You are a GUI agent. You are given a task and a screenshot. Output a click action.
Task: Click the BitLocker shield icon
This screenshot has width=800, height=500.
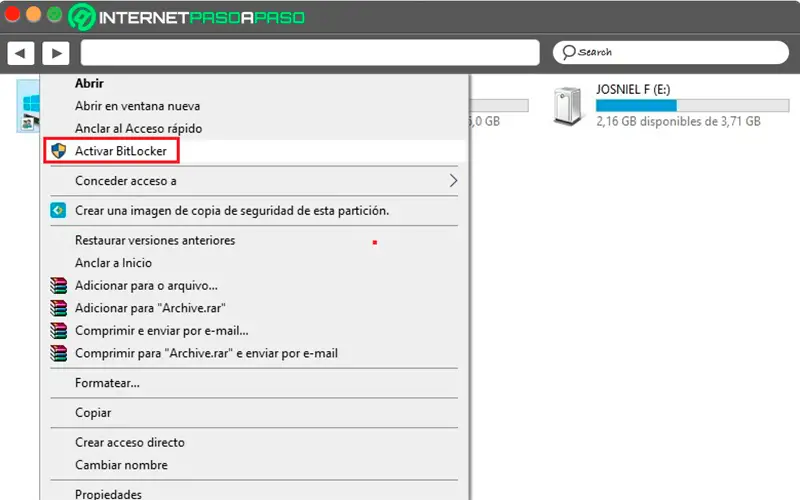click(59, 151)
